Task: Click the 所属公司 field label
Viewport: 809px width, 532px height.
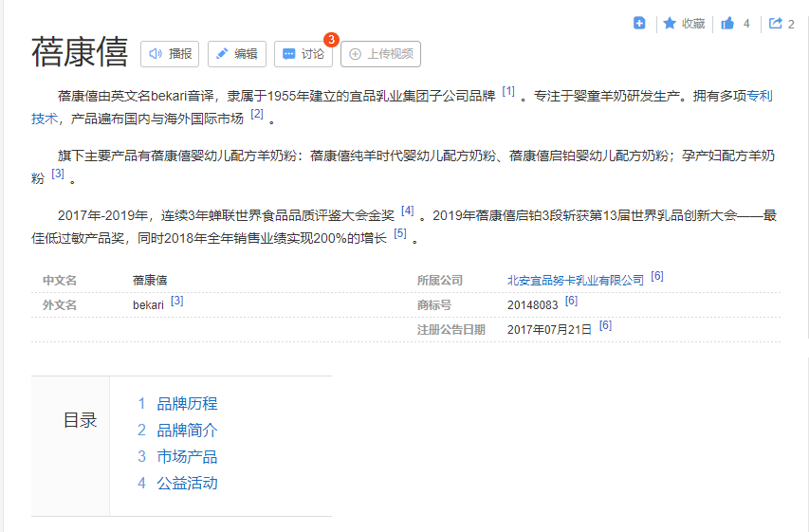Action: [439, 280]
